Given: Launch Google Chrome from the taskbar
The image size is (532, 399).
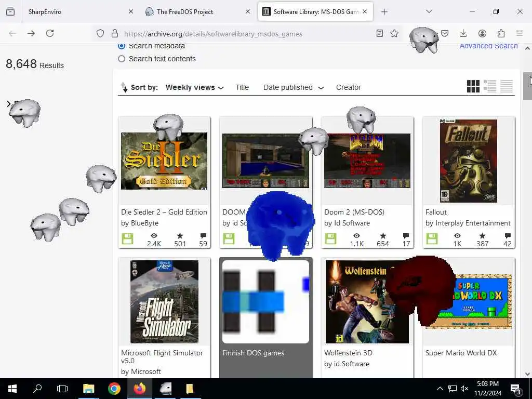Looking at the screenshot, I should [114, 389].
